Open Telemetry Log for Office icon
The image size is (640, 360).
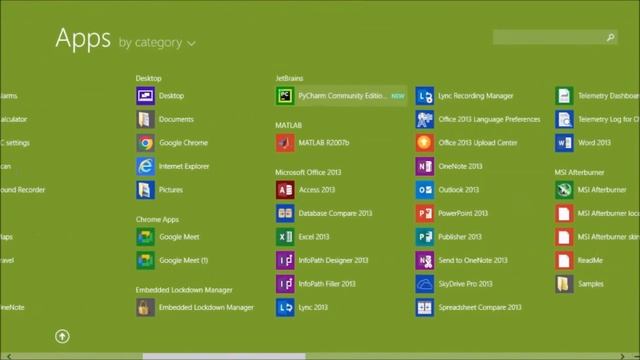tap(564, 119)
